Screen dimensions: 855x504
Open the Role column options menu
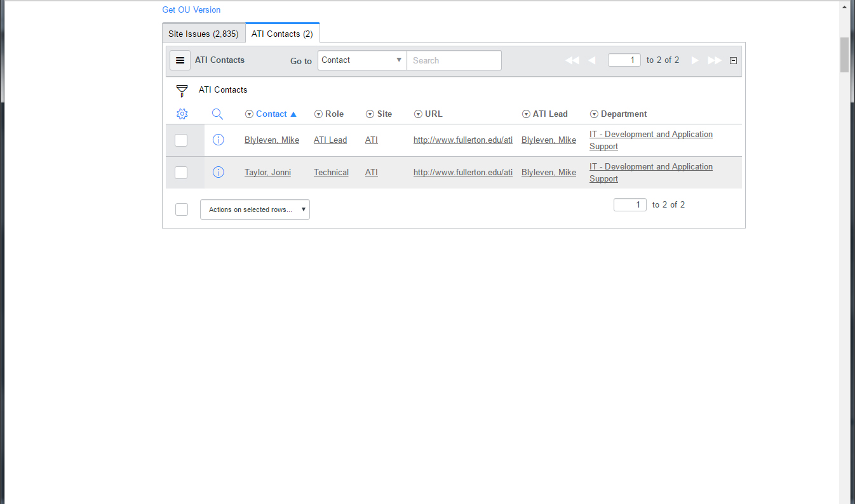pos(318,114)
